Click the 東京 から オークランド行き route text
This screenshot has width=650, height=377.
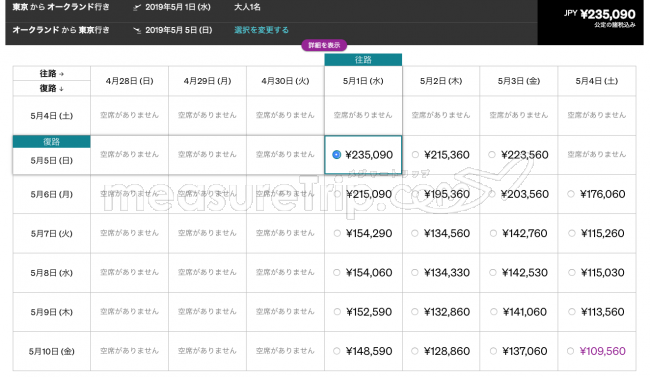pyautogui.click(x=61, y=7)
